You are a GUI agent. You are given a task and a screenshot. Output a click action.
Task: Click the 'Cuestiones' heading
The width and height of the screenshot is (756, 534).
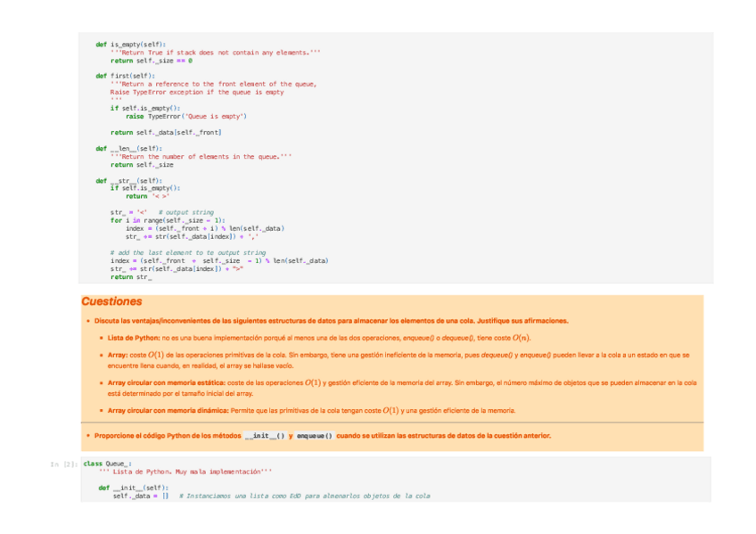111,302
